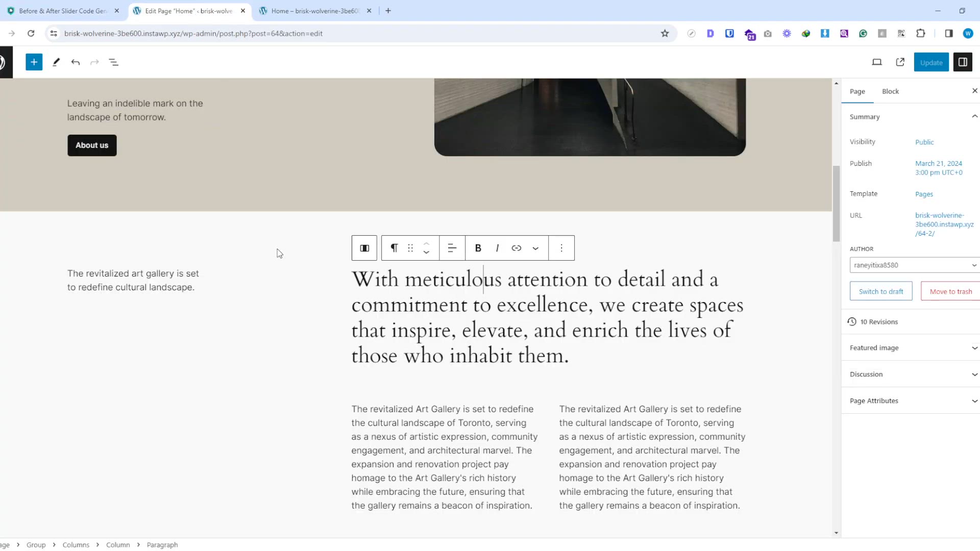Switch to the Block settings tab
Viewport: 980px width, 551px height.
(890, 91)
